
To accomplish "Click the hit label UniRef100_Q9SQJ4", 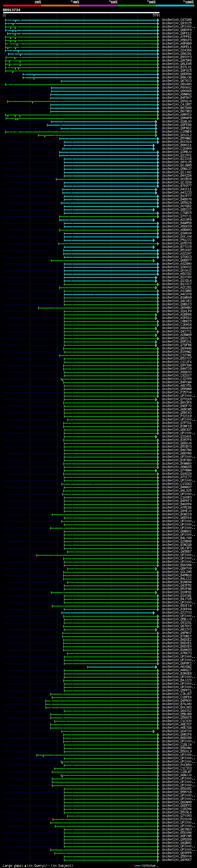I will (x=177, y=101).
